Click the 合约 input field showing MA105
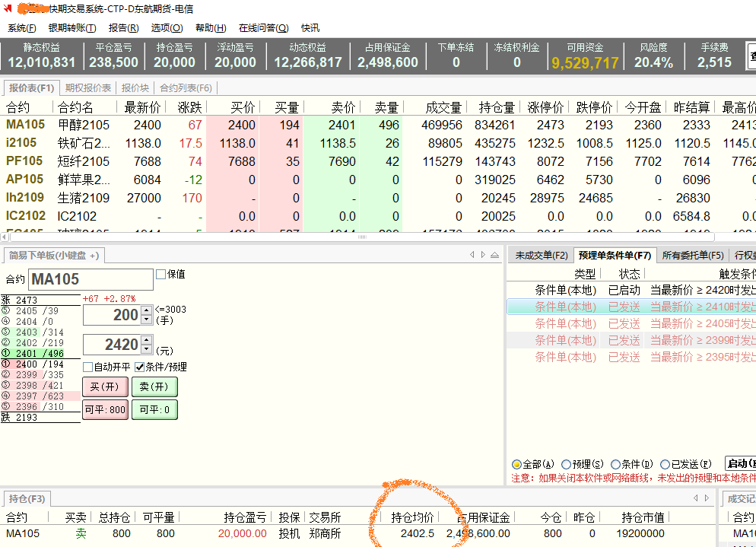Viewport: 756px width, 547px height. 91,279
